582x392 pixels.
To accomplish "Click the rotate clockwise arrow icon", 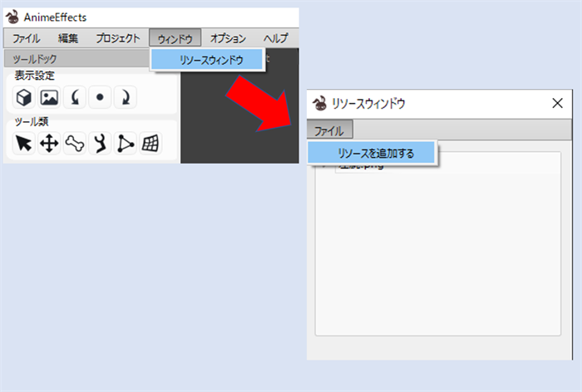I will [125, 97].
